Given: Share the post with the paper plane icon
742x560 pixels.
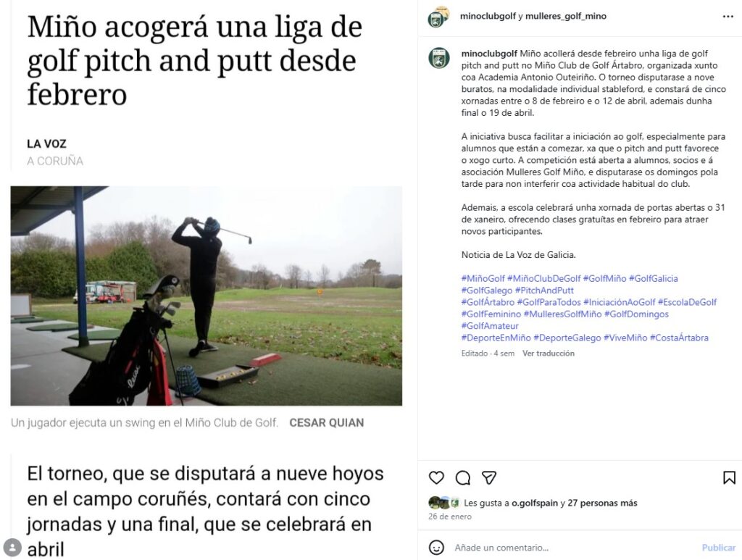Looking at the screenshot, I should pyautogui.click(x=489, y=477).
